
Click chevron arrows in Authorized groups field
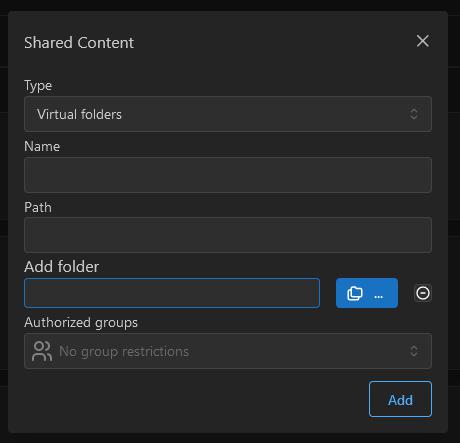coord(414,351)
